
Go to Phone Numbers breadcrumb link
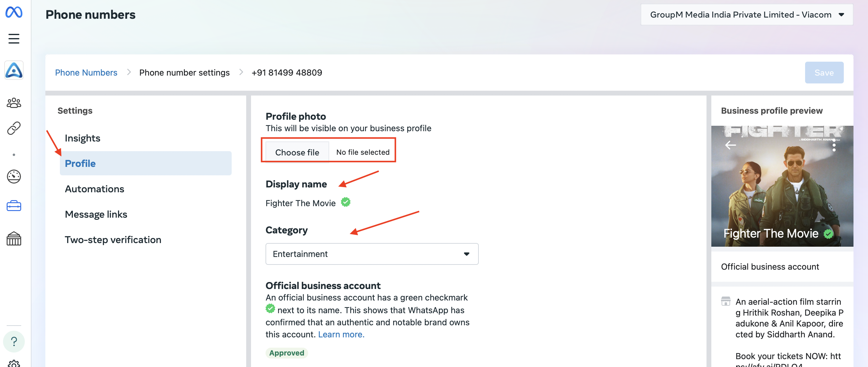click(86, 72)
